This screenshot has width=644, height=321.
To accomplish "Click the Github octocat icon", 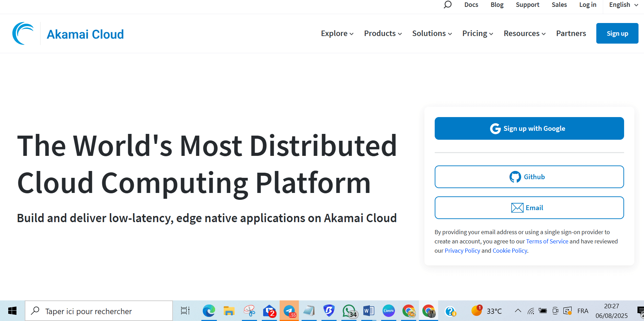I will point(515,177).
